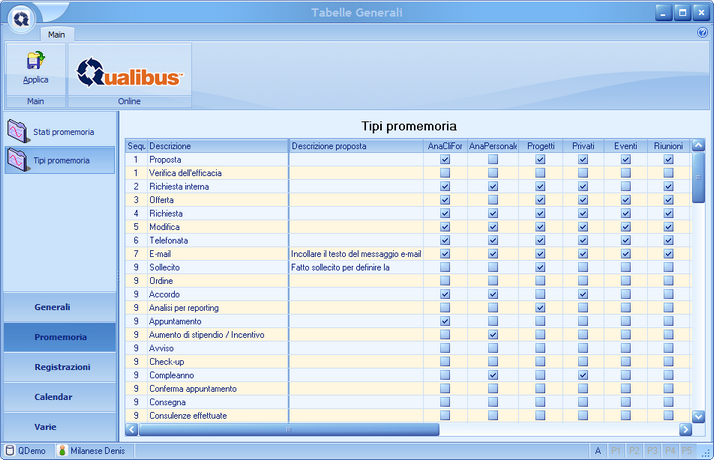Click the QDemo database icon in status bar

coord(11,451)
